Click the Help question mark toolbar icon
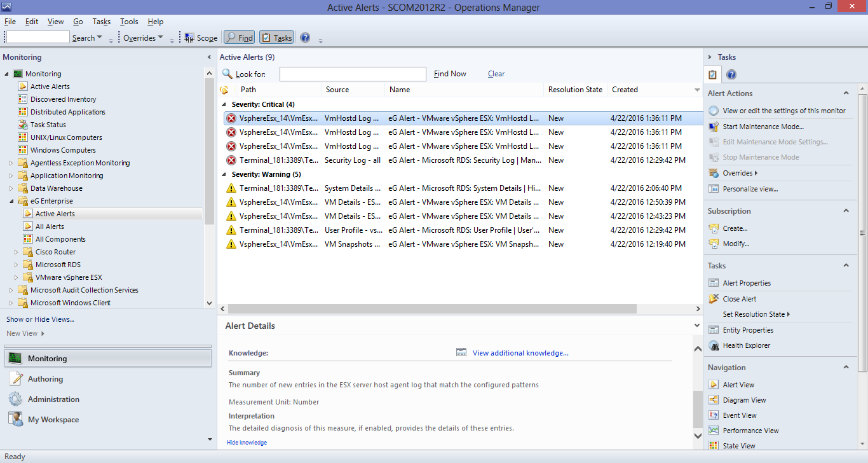 pos(305,38)
